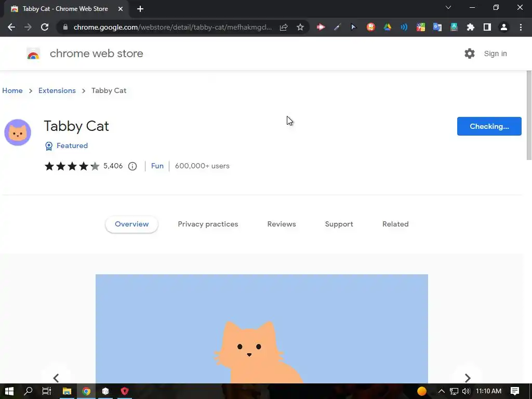Open the Extensions puzzle piece menu
This screenshot has height=399, width=532.
coord(471,27)
